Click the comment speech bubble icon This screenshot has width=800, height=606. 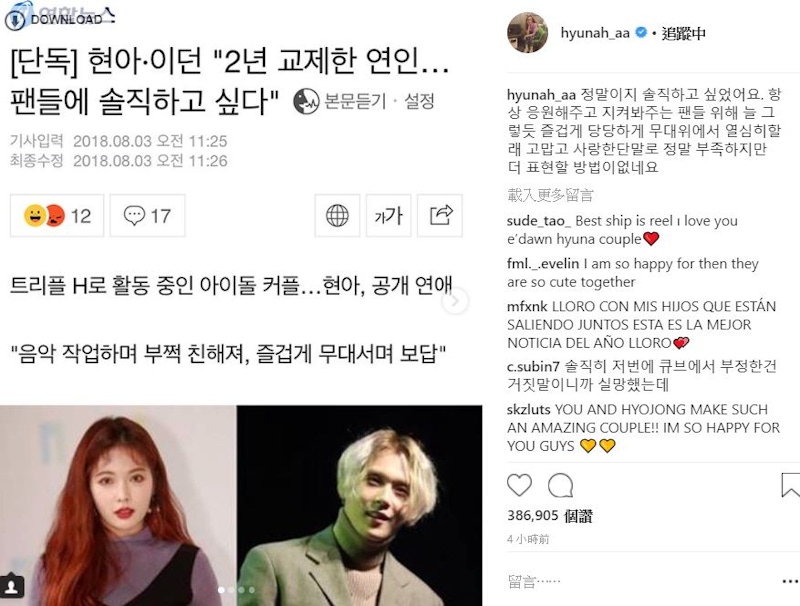561,485
